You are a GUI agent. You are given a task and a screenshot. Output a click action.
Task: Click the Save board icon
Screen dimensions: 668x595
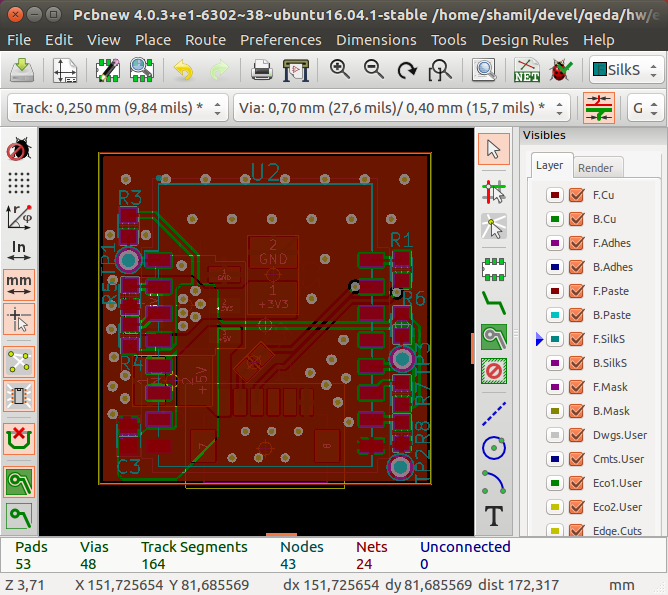coord(22,70)
